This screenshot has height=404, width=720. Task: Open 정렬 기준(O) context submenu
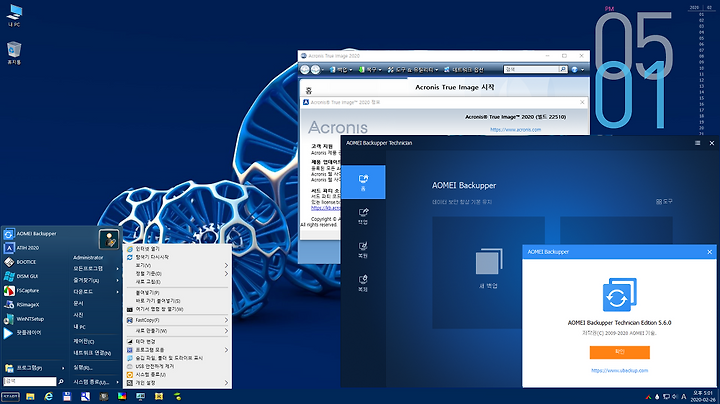pos(177,274)
